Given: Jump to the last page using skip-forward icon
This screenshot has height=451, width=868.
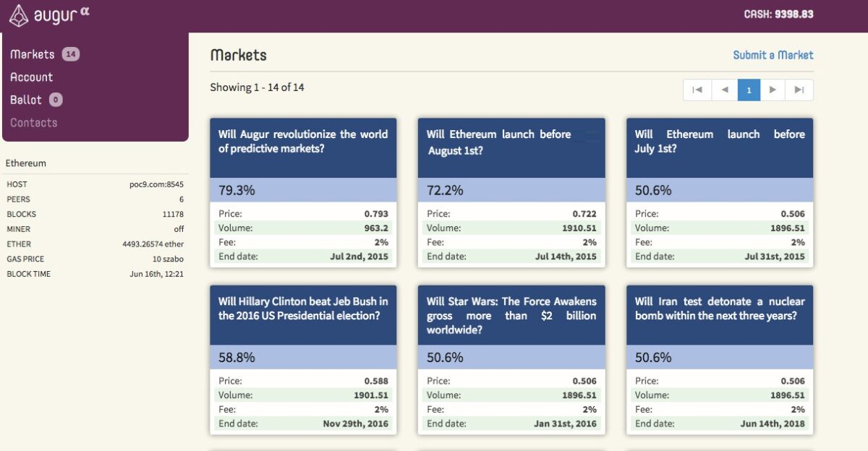Looking at the screenshot, I should tap(798, 90).
